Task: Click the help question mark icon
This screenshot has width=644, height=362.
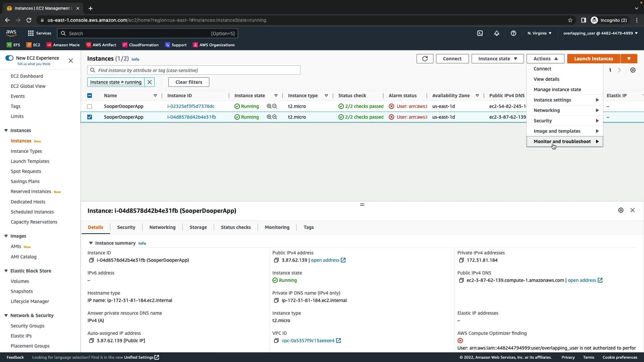Action: [513, 33]
